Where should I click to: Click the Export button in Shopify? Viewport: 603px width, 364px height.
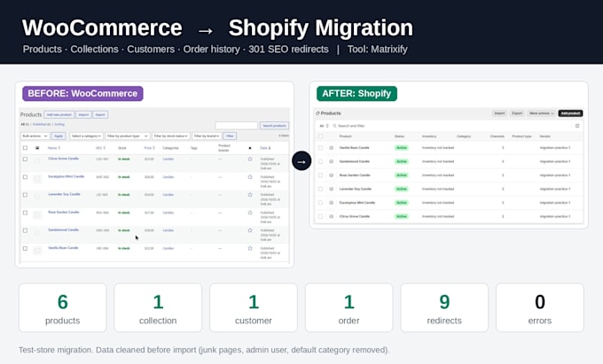pyautogui.click(x=517, y=113)
